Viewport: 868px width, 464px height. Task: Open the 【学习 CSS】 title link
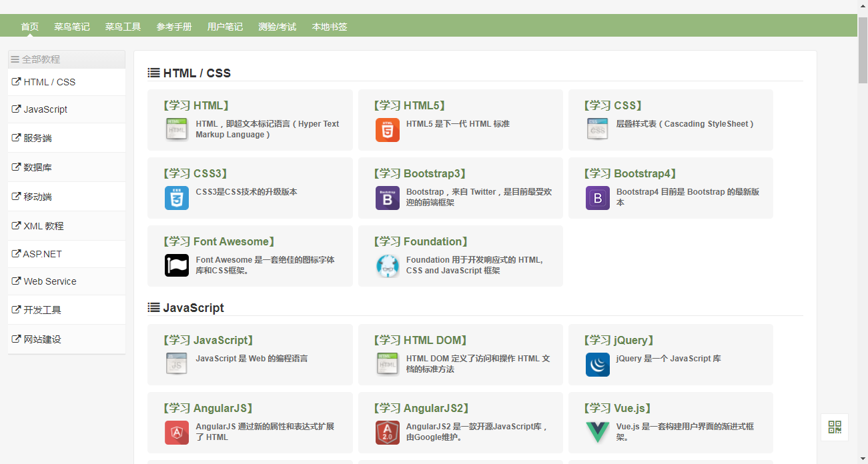pos(613,105)
